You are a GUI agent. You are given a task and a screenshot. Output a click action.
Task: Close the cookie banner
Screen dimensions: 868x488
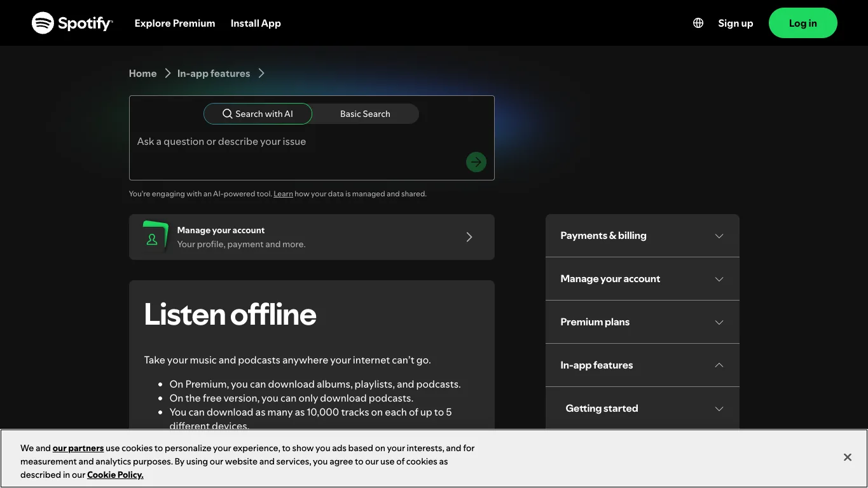pos(848,457)
